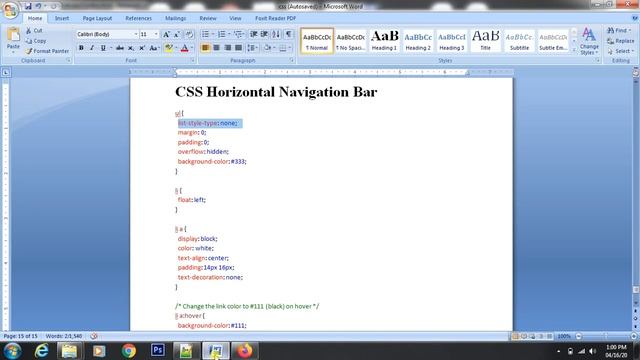Open the Foxit Reader PDF tab

[276, 18]
